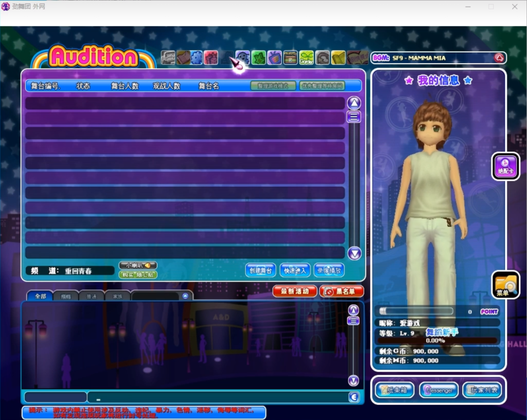This screenshot has width=527, height=420.
Task: Open the 菜单 magnifier folder icon
Action: 505,285
